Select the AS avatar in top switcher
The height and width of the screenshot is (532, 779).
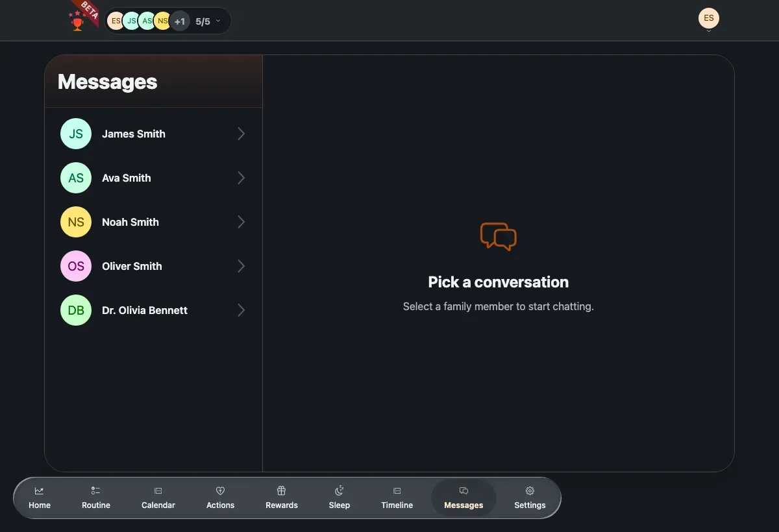pos(147,21)
